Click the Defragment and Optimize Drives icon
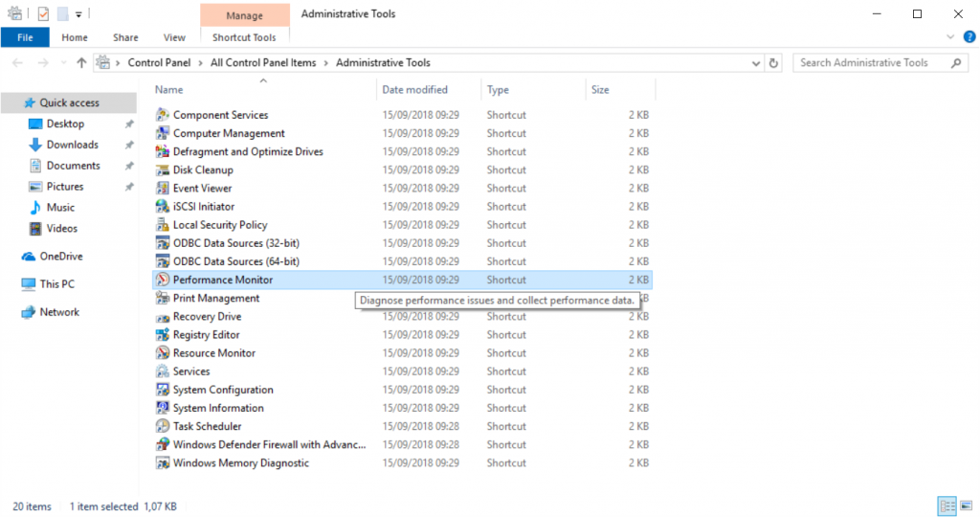 click(x=163, y=151)
